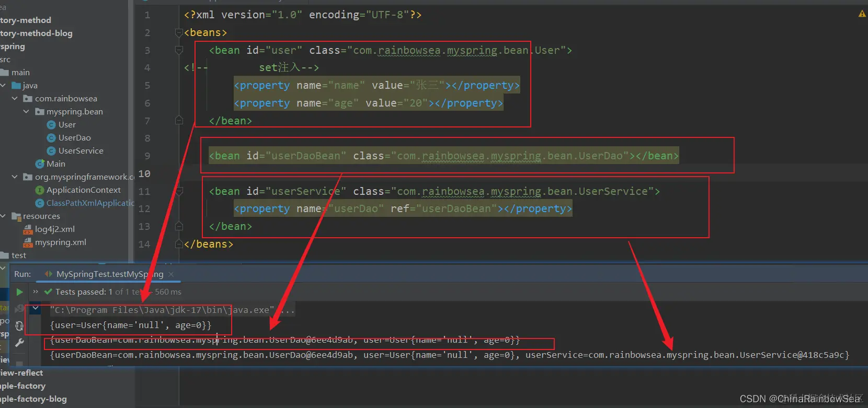This screenshot has height=408, width=868.
Task: Click the Run: tool window label
Action: tap(22, 274)
